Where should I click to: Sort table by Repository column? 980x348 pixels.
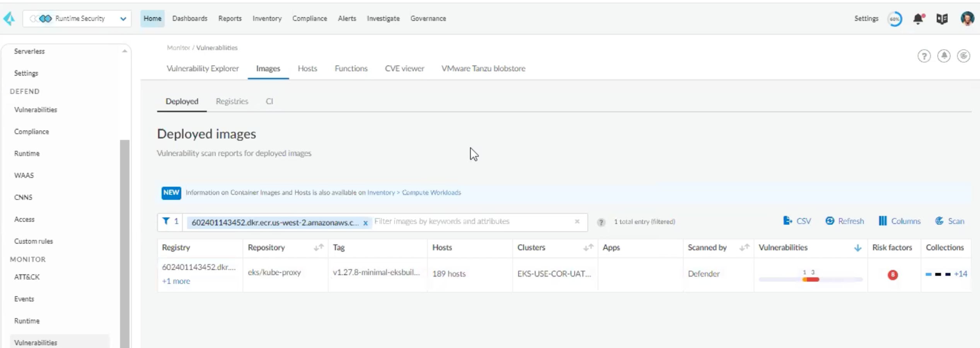(319, 247)
